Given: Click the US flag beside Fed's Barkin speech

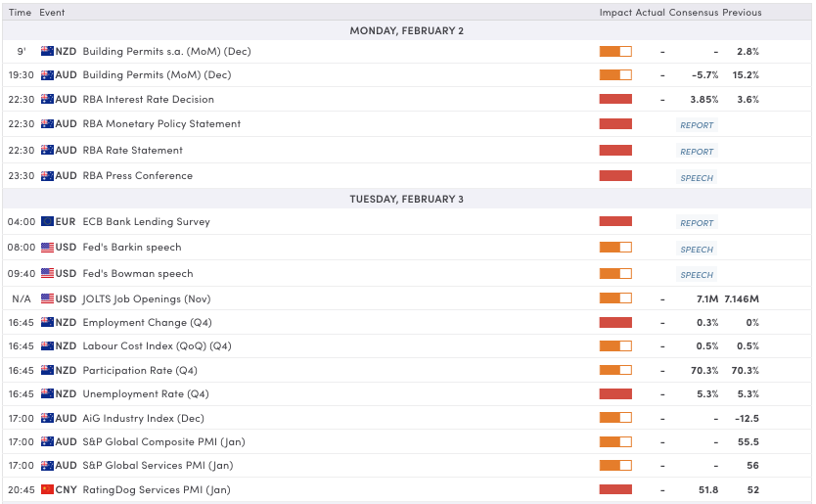Looking at the screenshot, I should click(47, 248).
